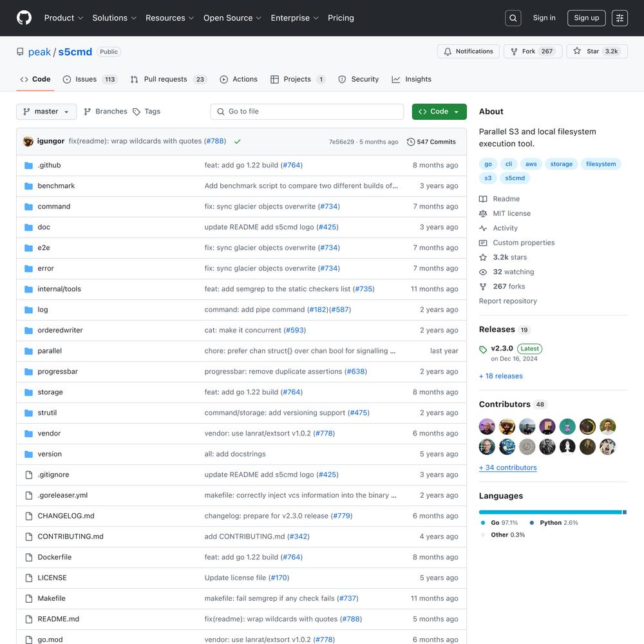Screen dimensions: 644x644
Task: View all 547 Commits
Action: click(431, 142)
